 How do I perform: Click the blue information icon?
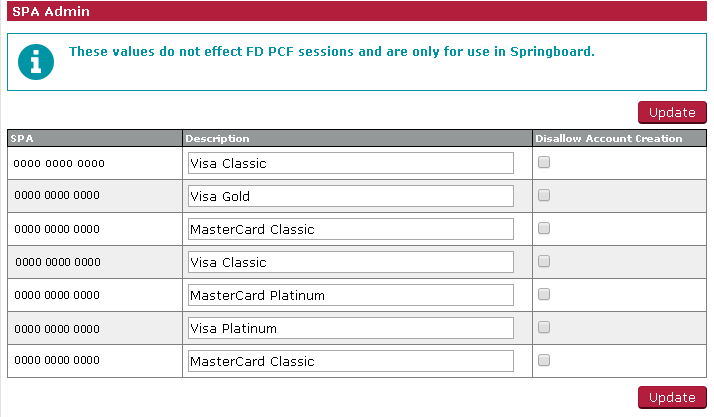point(36,62)
